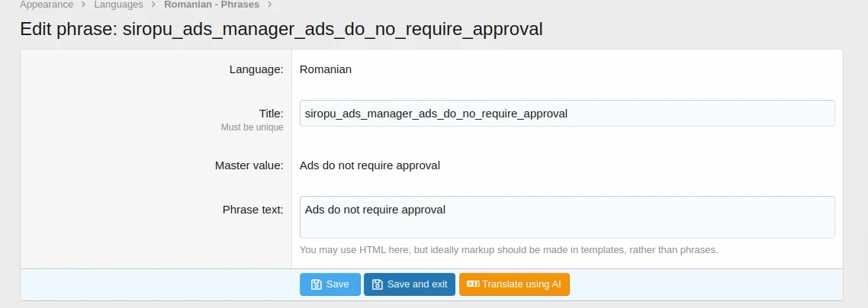Screen dimensions: 868x308
Task: Click the disk icon on Save and exit
Action: 377,284
